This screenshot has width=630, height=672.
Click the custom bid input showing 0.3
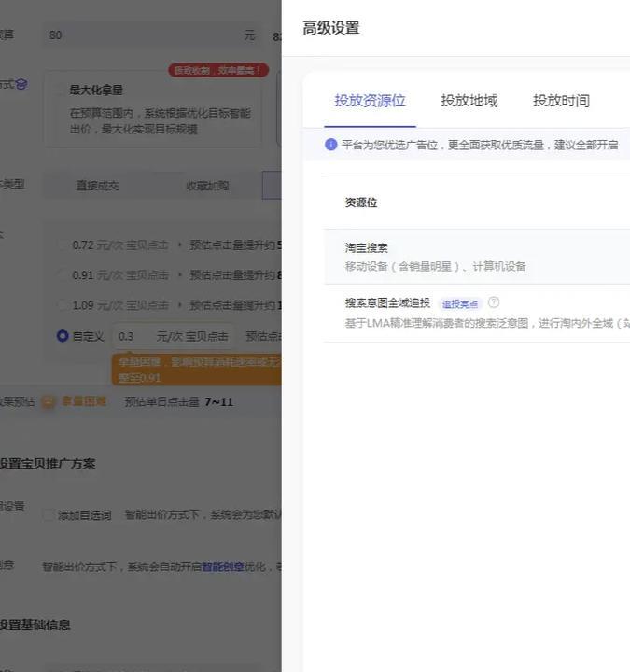174,336
